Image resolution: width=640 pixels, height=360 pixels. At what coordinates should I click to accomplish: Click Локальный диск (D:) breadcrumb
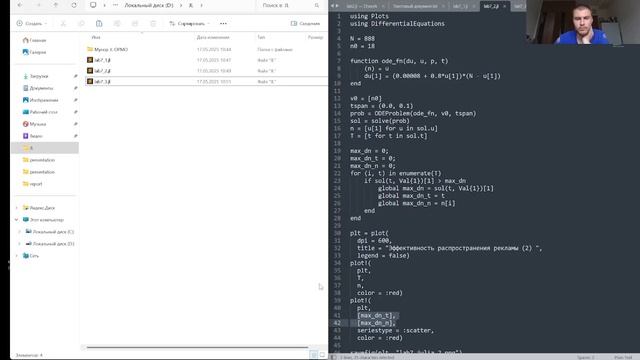click(149, 5)
